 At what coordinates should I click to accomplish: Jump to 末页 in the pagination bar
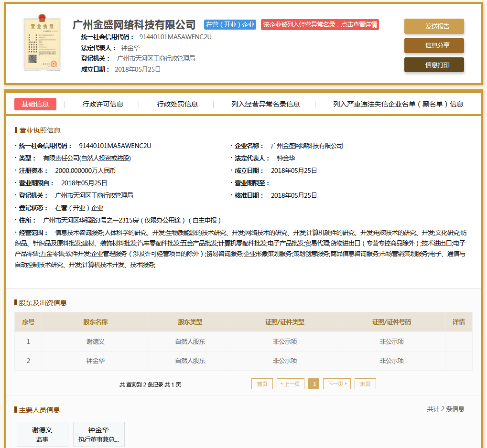click(365, 384)
